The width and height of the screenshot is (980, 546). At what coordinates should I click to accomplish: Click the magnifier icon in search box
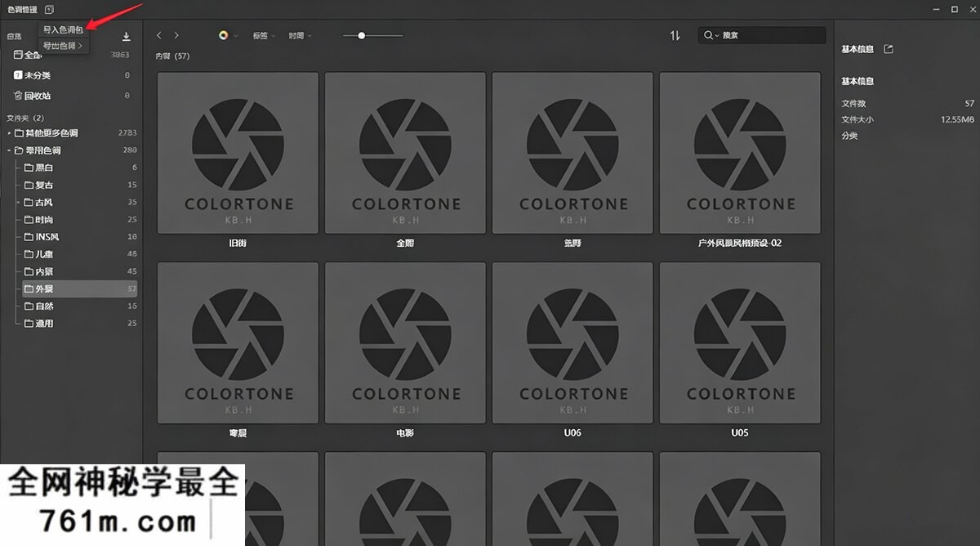click(707, 36)
